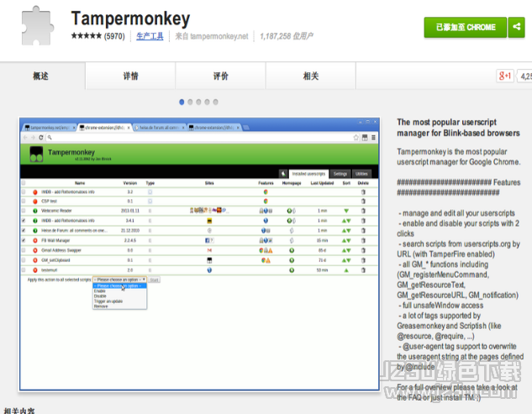Click Tampermonkey logo in the green header banner
This screenshot has height=414, width=532.
click(x=36, y=154)
